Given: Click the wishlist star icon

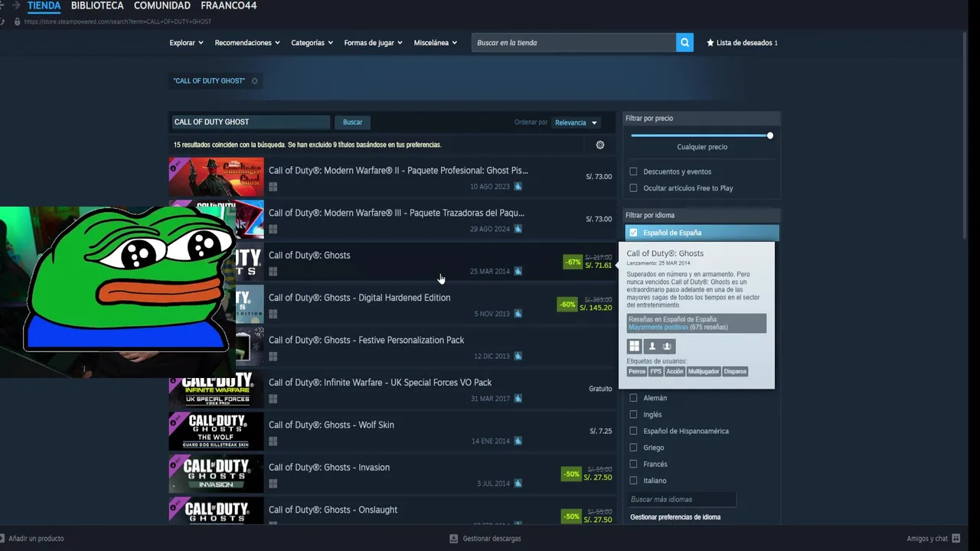Looking at the screenshot, I should tap(710, 43).
